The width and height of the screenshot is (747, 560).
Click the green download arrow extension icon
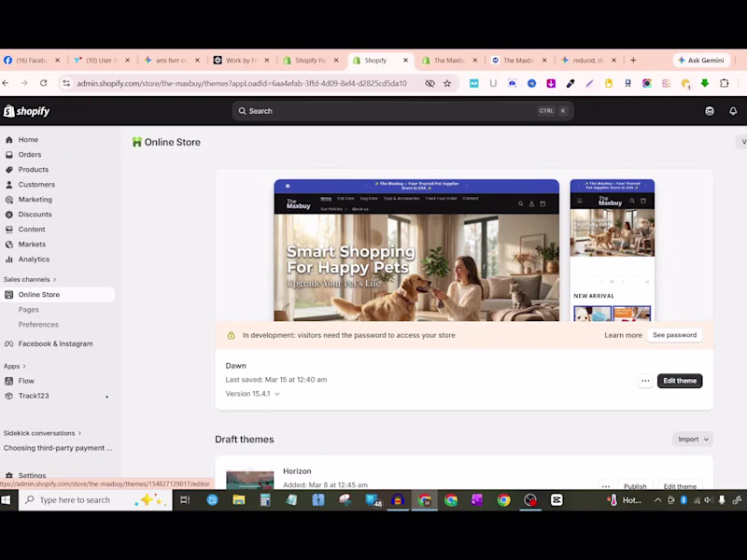tap(705, 83)
